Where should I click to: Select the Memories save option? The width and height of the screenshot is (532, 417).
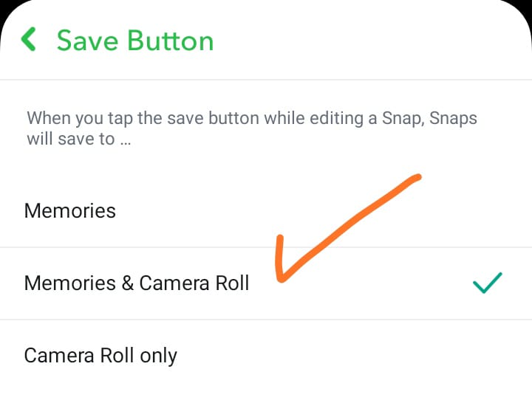[266, 211]
